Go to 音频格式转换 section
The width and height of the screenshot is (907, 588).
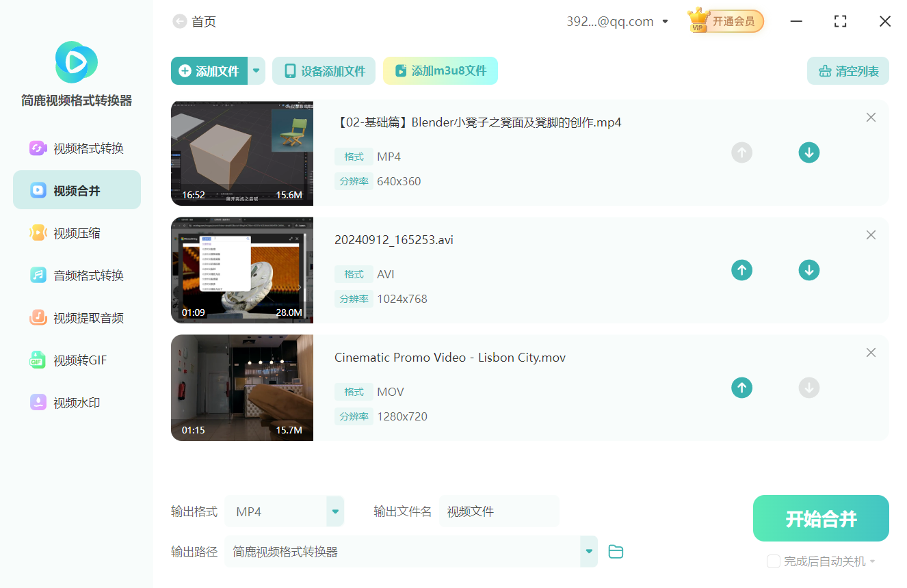77,276
